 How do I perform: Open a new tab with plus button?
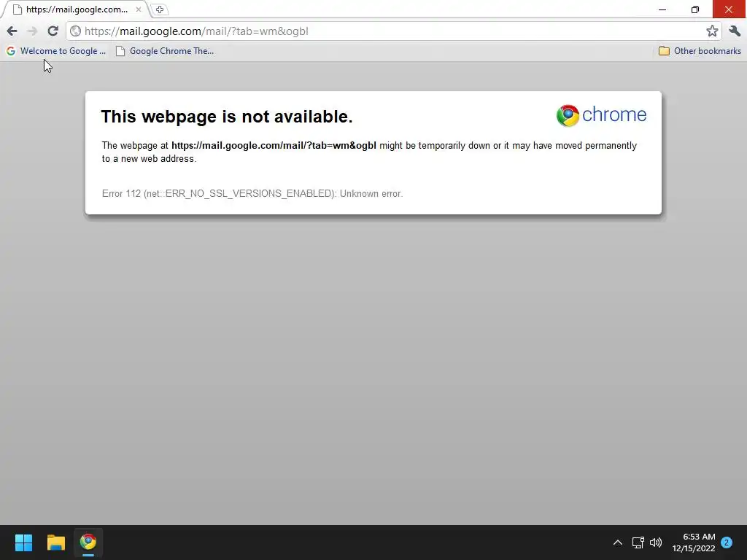160,9
